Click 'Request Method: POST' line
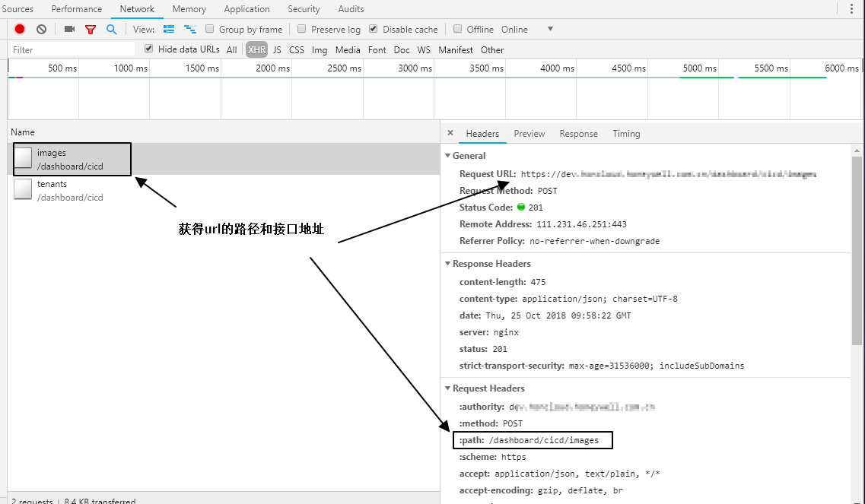865x504 pixels. (508, 191)
